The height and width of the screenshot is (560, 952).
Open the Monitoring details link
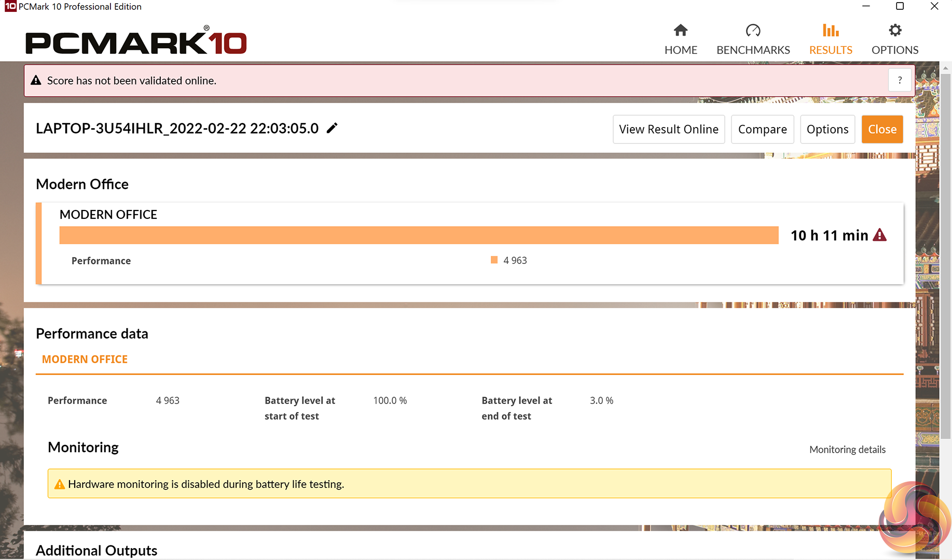click(x=847, y=450)
